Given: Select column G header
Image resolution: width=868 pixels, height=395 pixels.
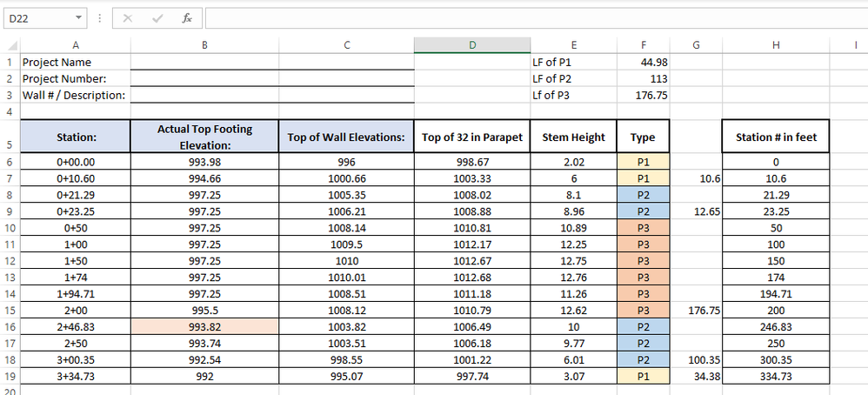Looking at the screenshot, I should (x=696, y=46).
